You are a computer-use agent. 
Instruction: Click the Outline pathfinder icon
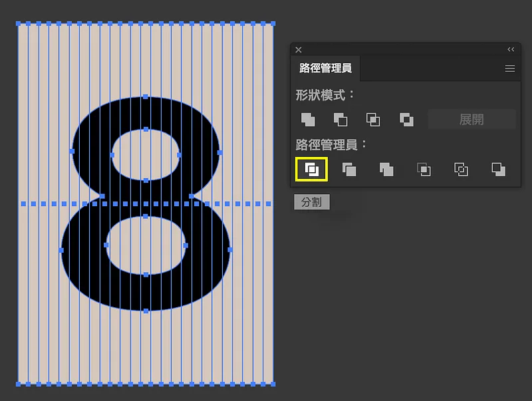point(461,170)
